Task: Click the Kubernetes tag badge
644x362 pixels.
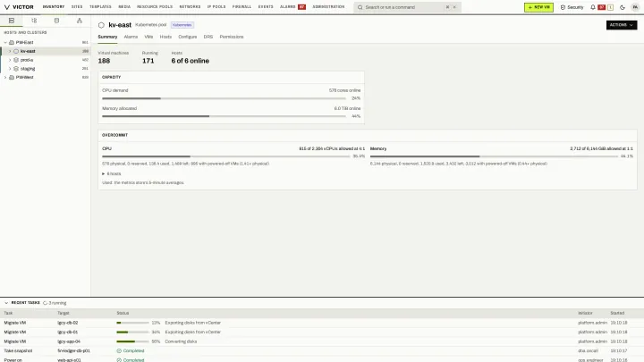Action: [182, 25]
